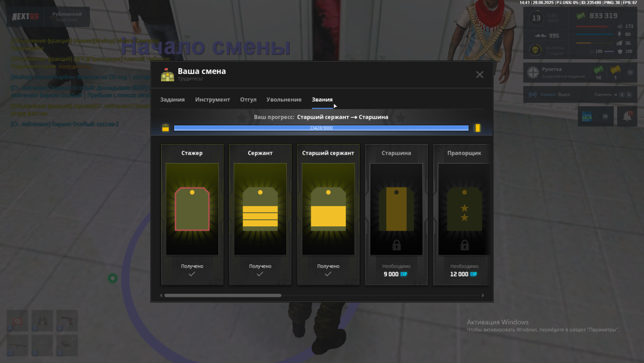Screen dimensions: 644x363
Task: Select the pistol in inventory slot 6
Action: [x=67, y=321]
